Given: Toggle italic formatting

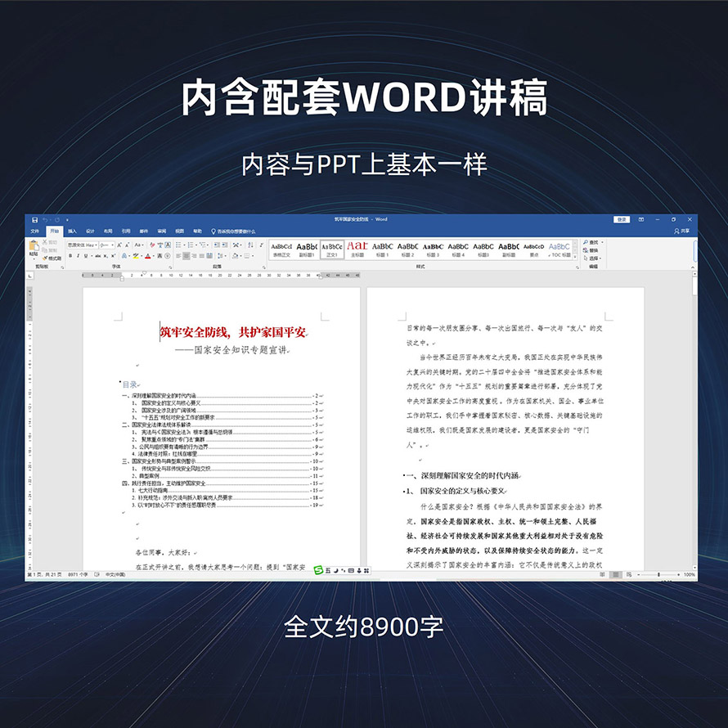Looking at the screenshot, I should pyautogui.click(x=79, y=256).
